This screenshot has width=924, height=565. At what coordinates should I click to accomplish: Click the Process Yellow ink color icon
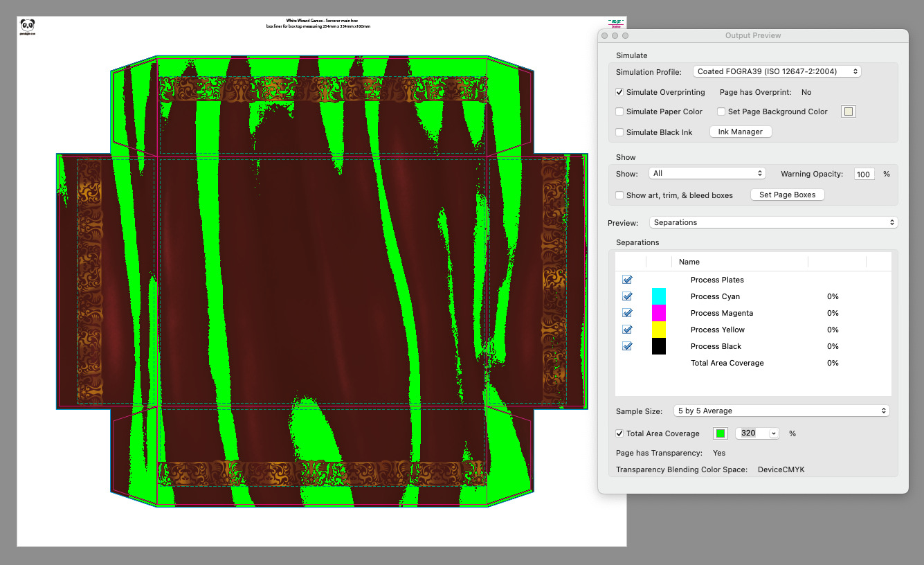(658, 330)
